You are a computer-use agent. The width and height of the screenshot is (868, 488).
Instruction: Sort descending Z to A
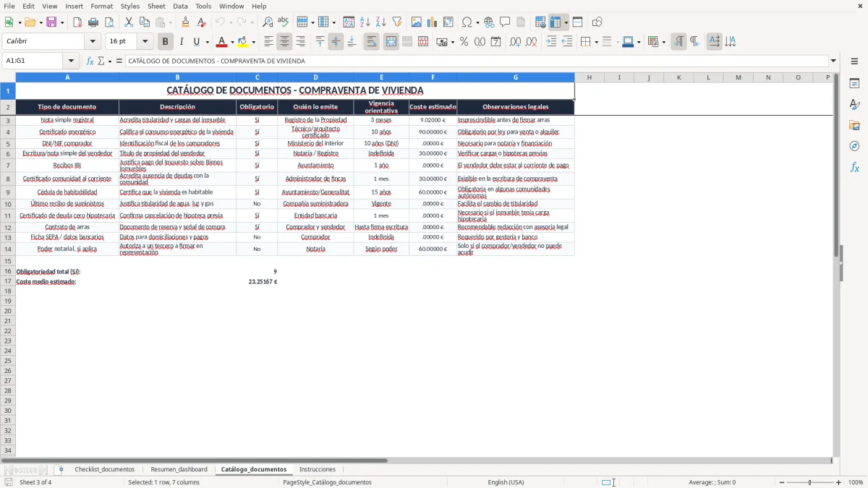(x=380, y=22)
